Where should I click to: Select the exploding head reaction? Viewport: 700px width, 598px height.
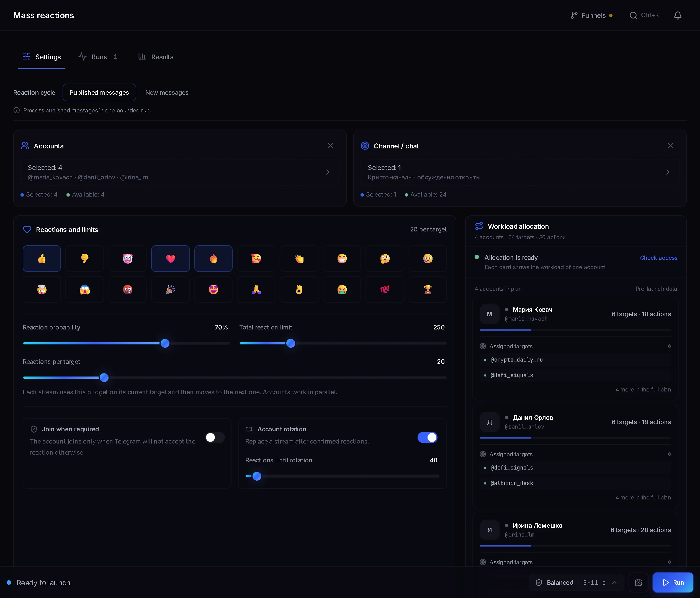click(x=42, y=290)
